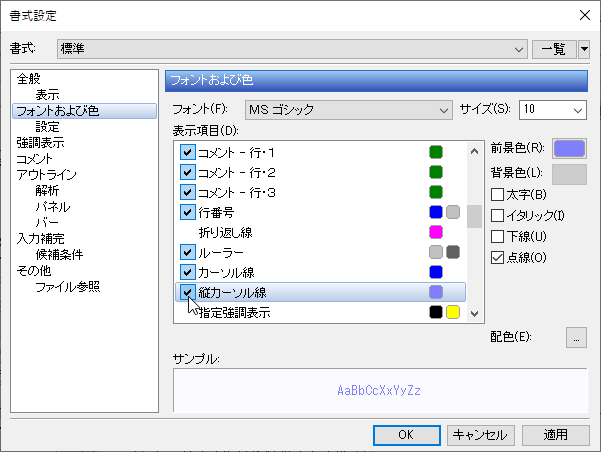
Task: Click the キャンセル button
Action: coord(480,435)
